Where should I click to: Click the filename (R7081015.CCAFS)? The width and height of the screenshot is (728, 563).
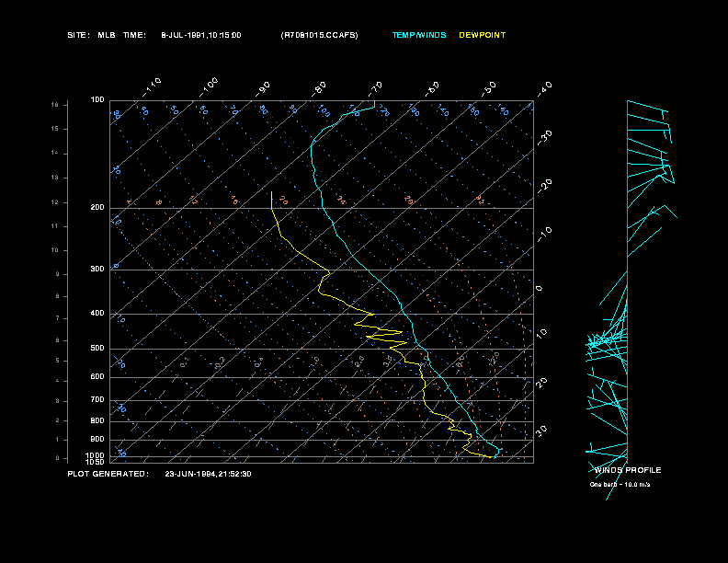[x=320, y=35]
